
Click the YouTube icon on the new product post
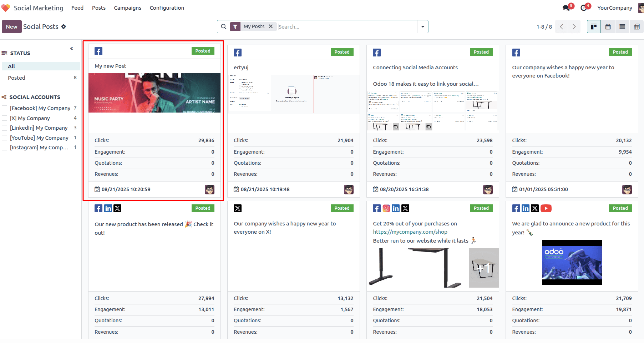[546, 208]
